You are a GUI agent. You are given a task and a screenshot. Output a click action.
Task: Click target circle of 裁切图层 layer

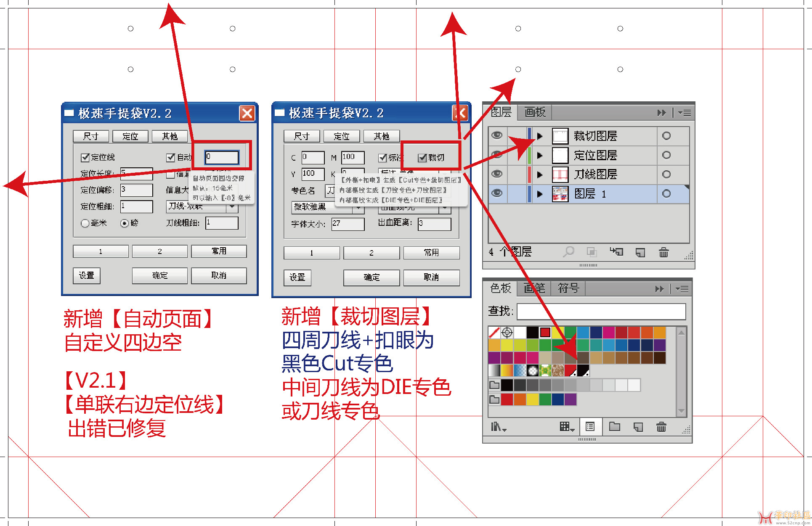[x=666, y=136]
